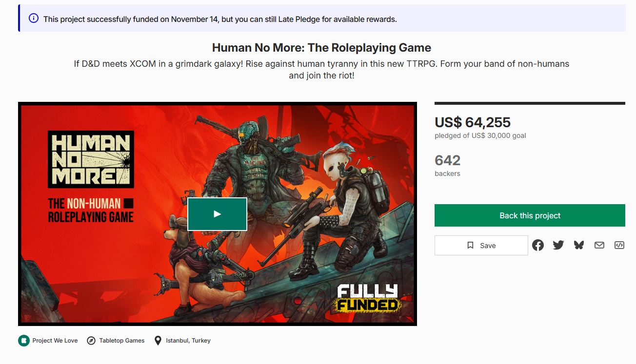
Task: Share the project by email envelope icon
Action: pos(599,245)
